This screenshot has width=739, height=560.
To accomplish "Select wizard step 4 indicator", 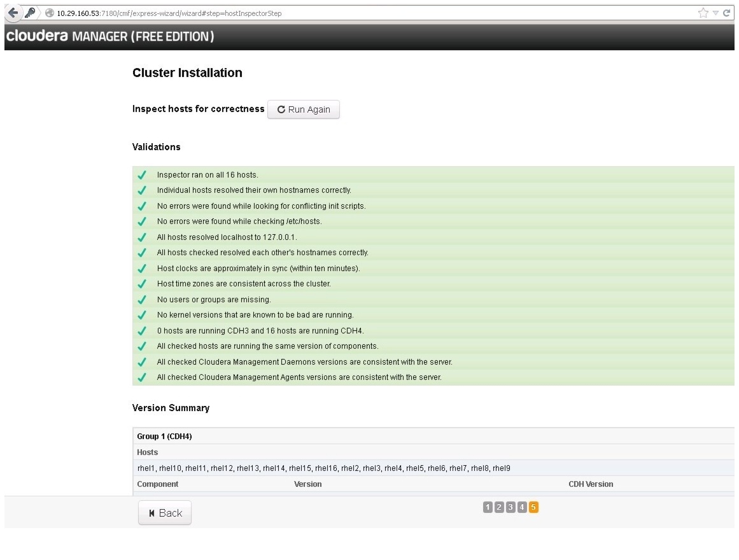I will point(522,507).
